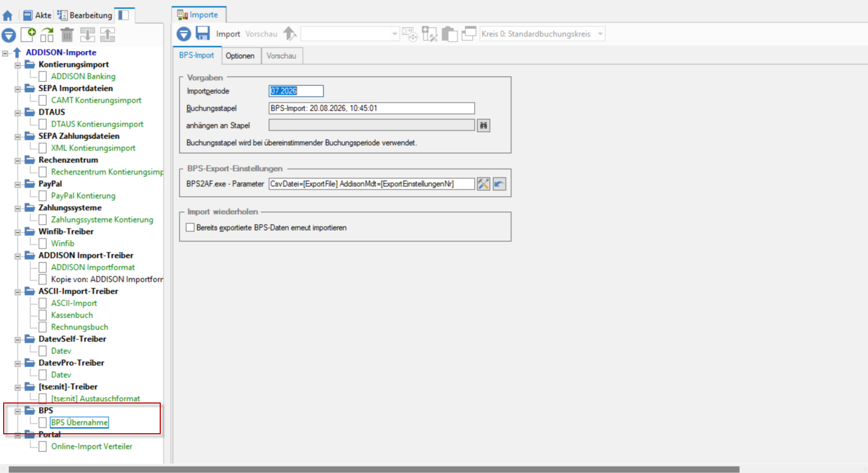This screenshot has width=868, height=473.
Task: Tick the checkbox beside Winfib
Action: 43,243
